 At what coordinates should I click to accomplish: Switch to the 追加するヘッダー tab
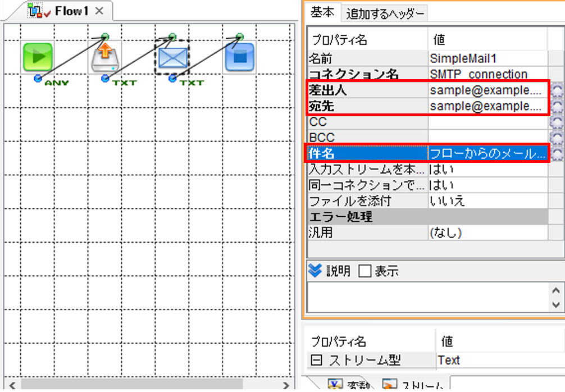(385, 14)
